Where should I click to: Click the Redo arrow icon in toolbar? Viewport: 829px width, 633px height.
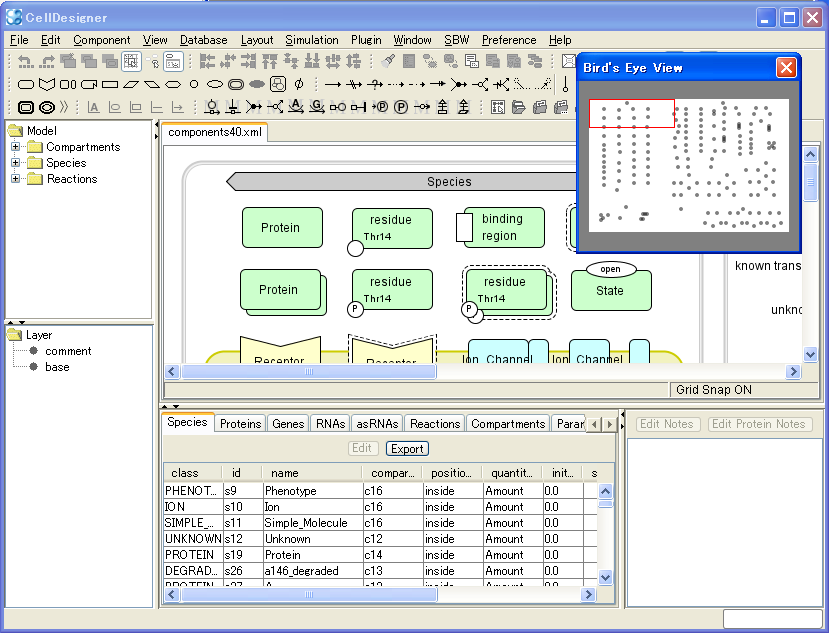click(47, 62)
